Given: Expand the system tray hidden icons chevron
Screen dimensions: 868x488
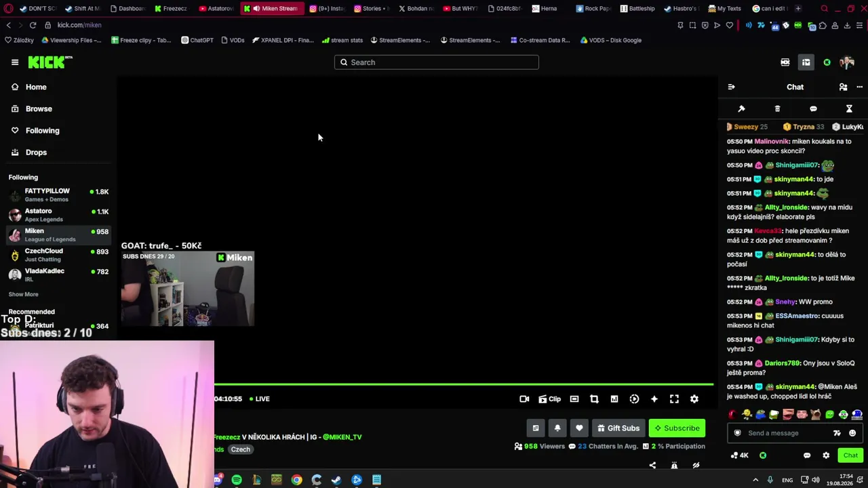Looking at the screenshot, I should [x=755, y=480].
